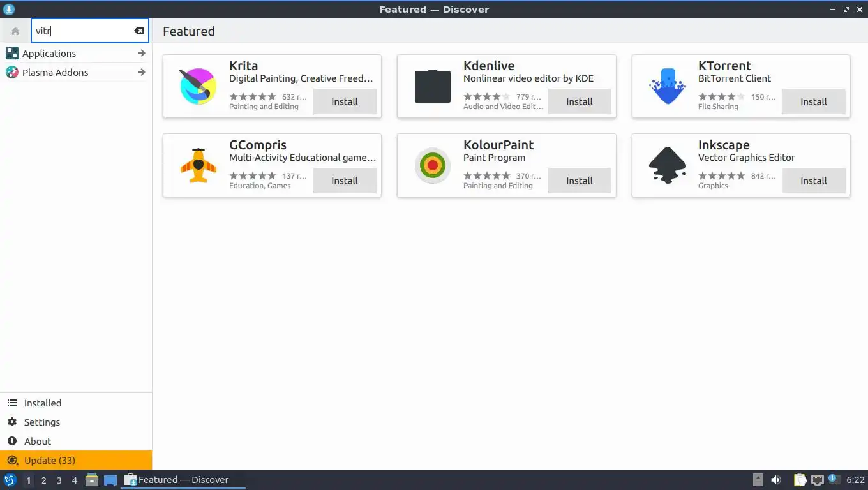The height and width of the screenshot is (490, 868).
Task: Open Settings in the sidebar
Action: pyautogui.click(x=76, y=422)
